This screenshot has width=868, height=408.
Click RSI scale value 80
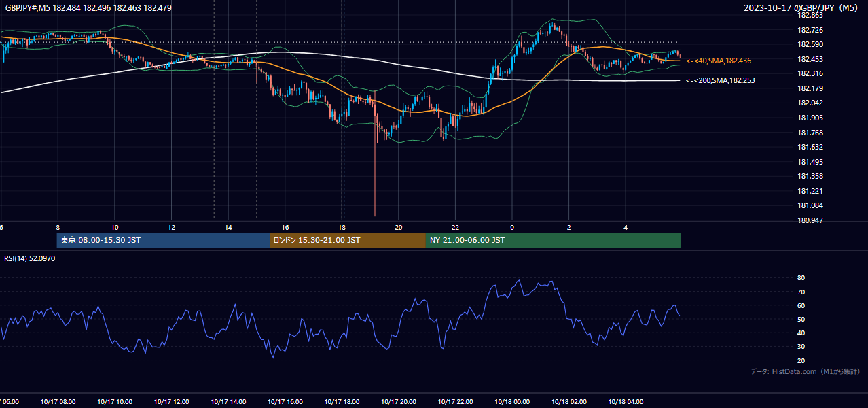point(801,278)
